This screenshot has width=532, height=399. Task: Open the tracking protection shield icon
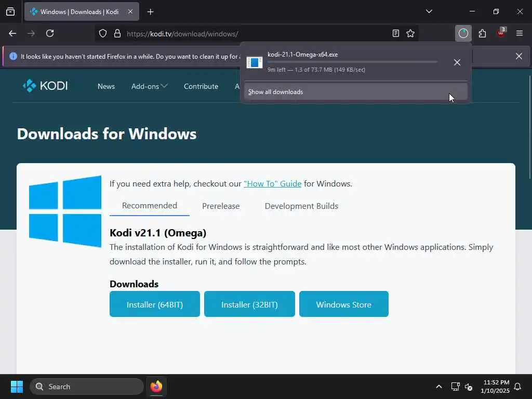[x=103, y=34]
